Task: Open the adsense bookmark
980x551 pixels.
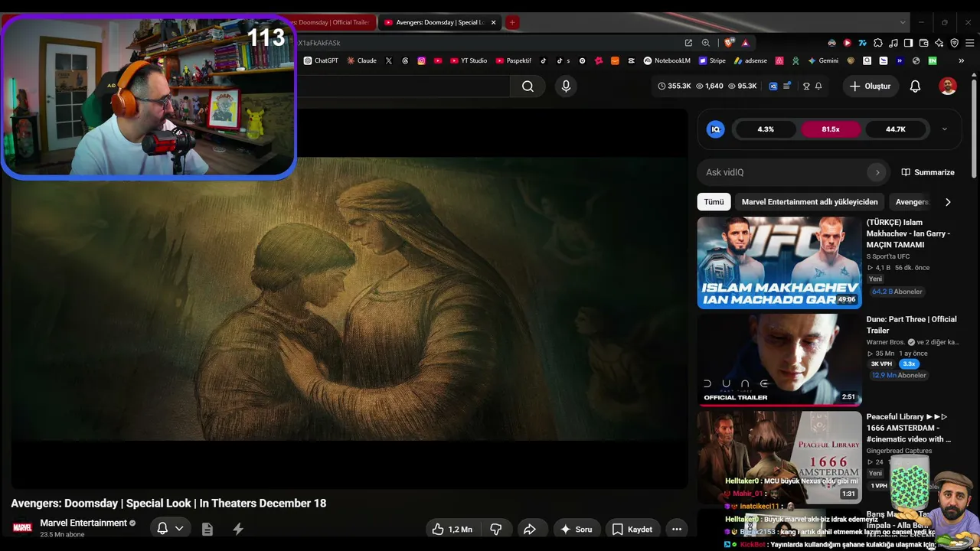Action: pos(750,60)
